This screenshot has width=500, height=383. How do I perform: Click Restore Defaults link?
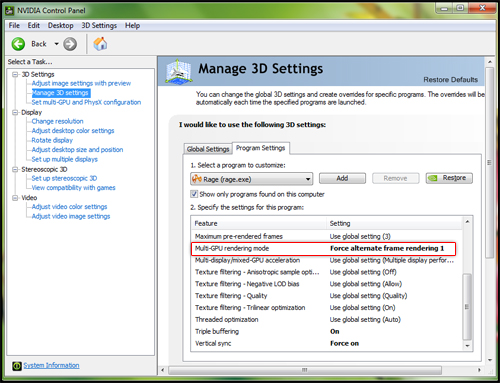click(451, 80)
